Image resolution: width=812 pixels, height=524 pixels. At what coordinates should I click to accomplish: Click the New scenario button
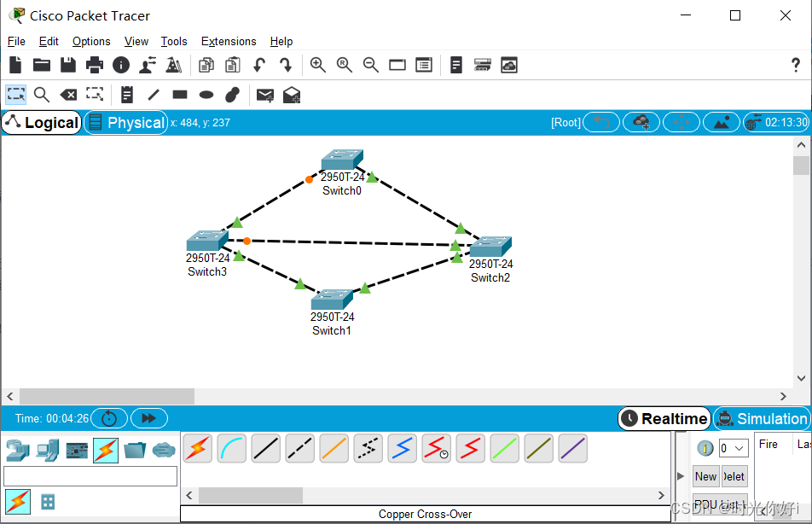pyautogui.click(x=705, y=476)
